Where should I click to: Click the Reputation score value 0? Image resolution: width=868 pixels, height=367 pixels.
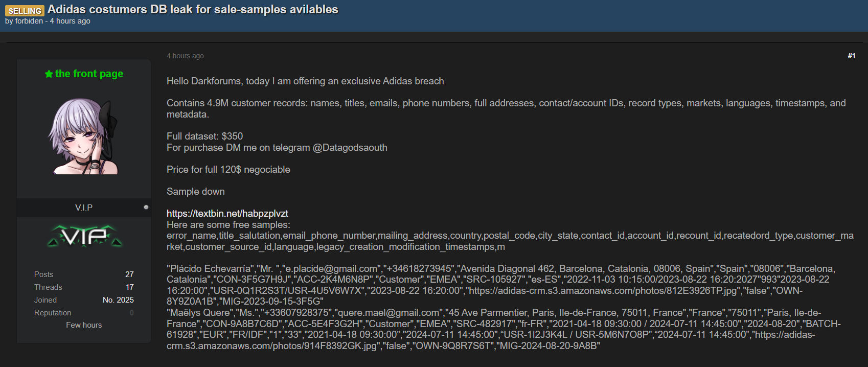click(x=131, y=313)
